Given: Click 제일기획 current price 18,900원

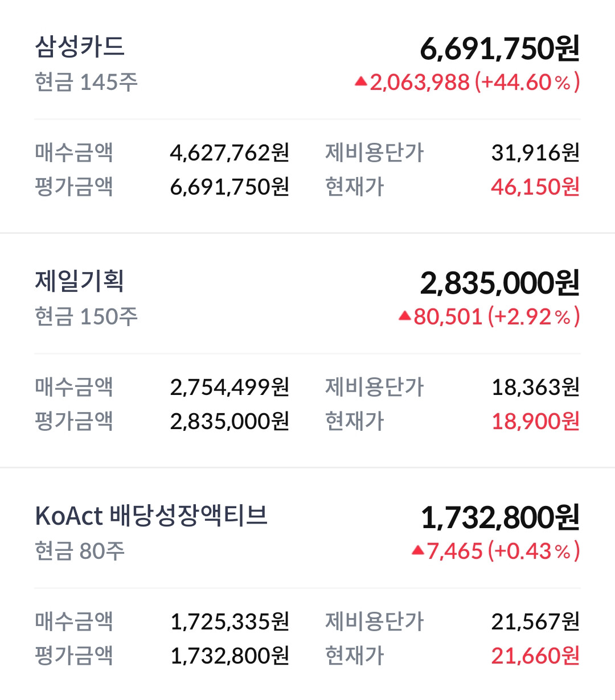Looking at the screenshot, I should tap(535, 421).
